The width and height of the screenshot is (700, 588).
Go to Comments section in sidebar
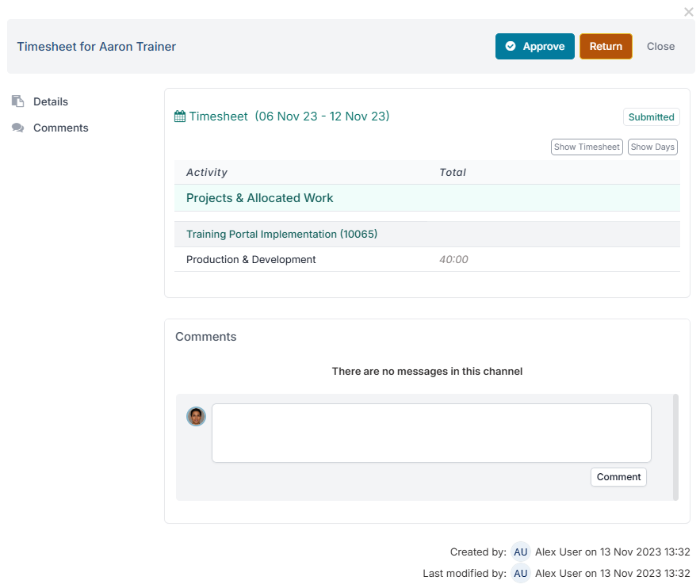[x=60, y=128]
